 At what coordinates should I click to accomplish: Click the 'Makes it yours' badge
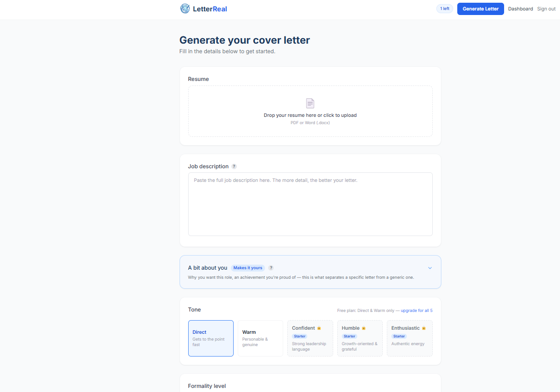[248, 268]
